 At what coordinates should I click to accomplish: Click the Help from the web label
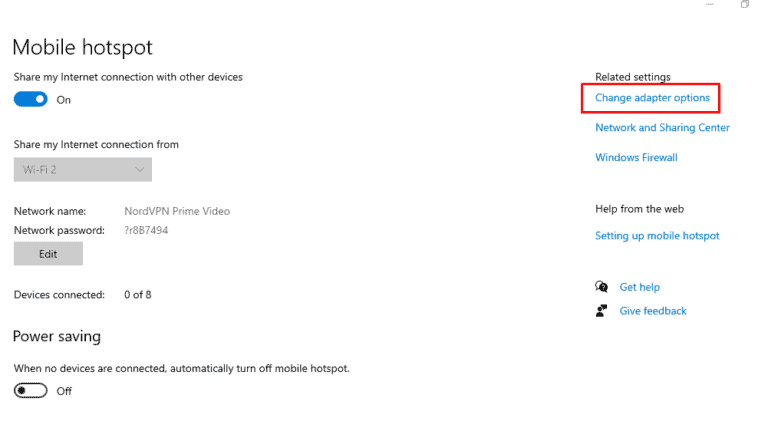(638, 209)
